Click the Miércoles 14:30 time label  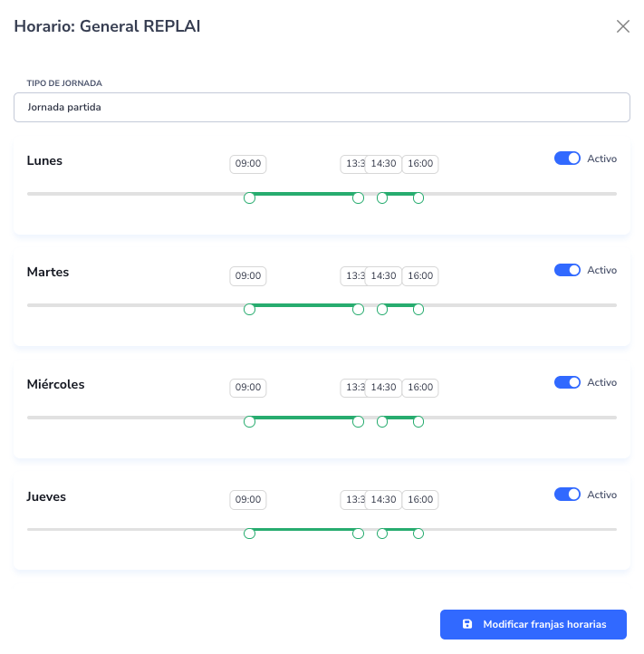pyautogui.click(x=384, y=388)
